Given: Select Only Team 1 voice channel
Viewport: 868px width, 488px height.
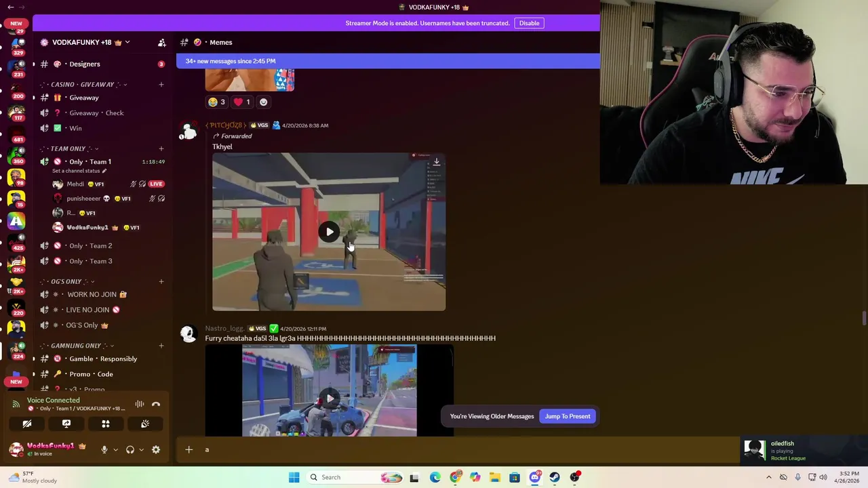Looking at the screenshot, I should pyautogui.click(x=90, y=161).
